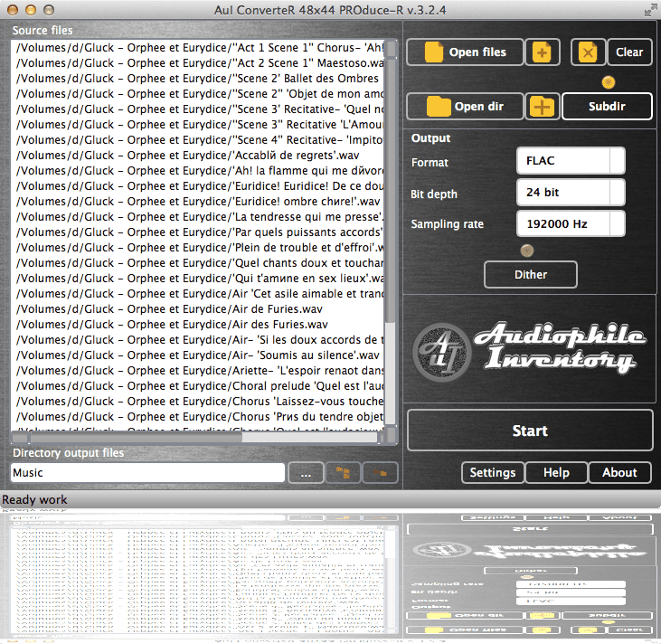The image size is (661, 644).
Task: Select the Recitative 'L'Amour' file row
Action: (x=197, y=125)
